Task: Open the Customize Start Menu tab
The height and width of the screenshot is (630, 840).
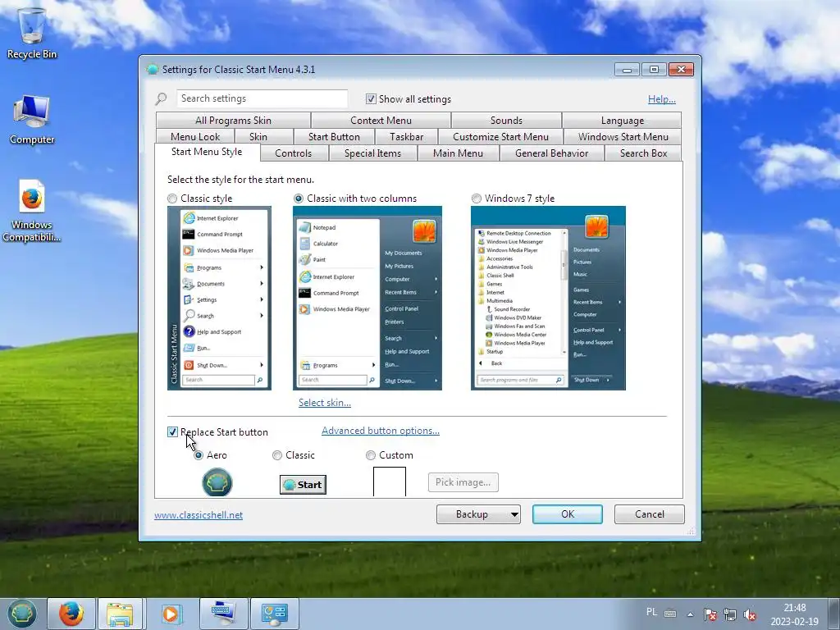Action: click(x=500, y=137)
